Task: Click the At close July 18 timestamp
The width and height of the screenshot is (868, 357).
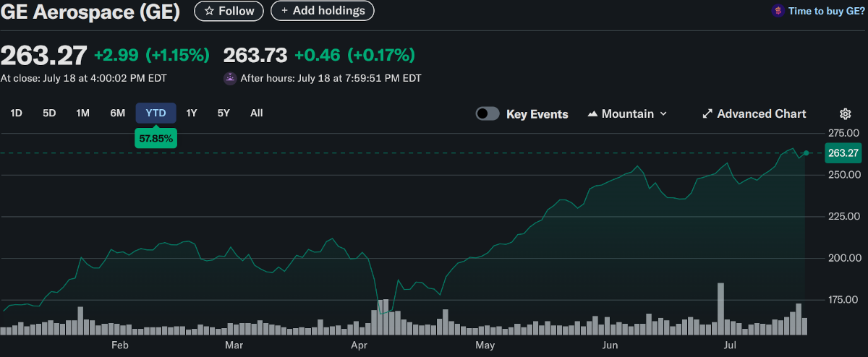Action: (x=85, y=78)
